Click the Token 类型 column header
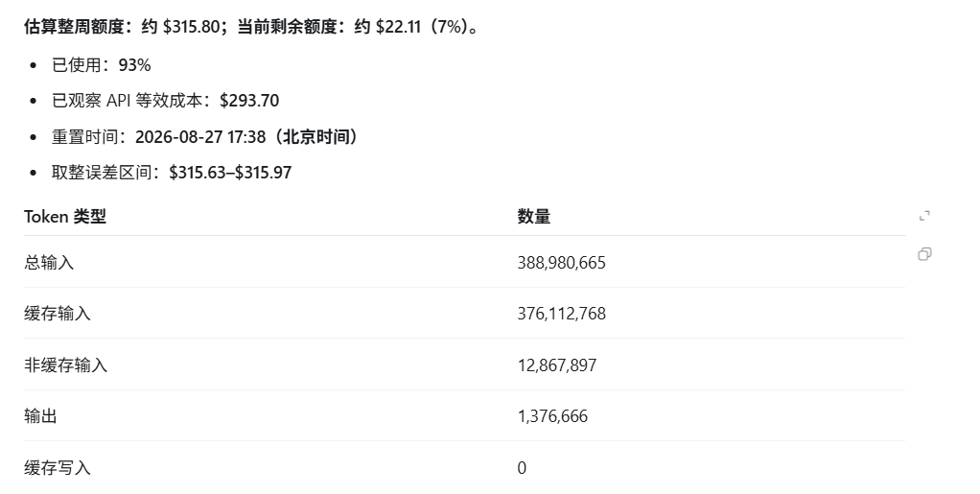 point(65,217)
